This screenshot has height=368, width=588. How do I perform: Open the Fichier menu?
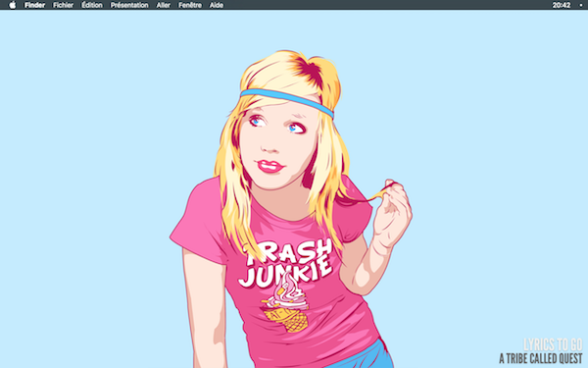(x=63, y=5)
